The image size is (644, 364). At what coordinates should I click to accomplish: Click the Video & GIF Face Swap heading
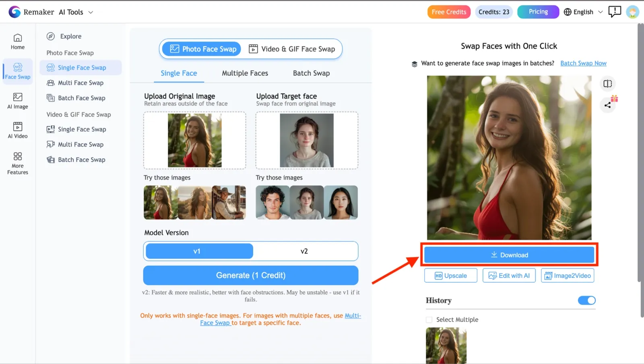click(x=78, y=114)
